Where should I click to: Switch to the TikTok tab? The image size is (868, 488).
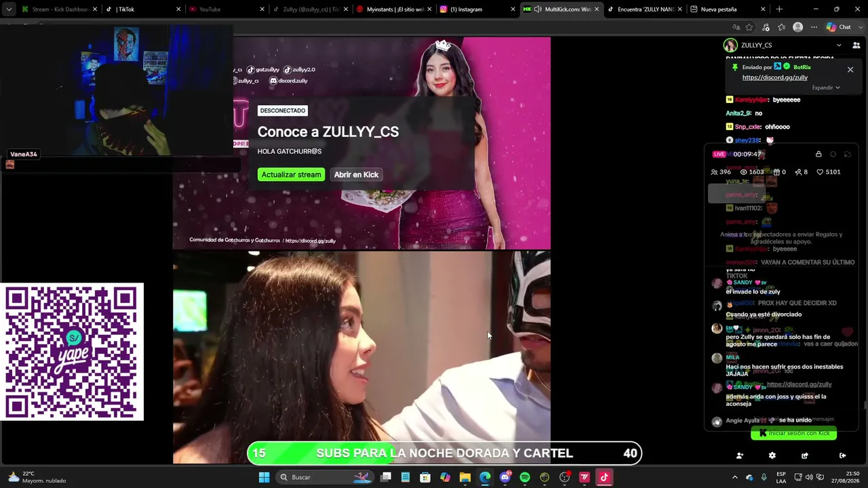click(142, 9)
